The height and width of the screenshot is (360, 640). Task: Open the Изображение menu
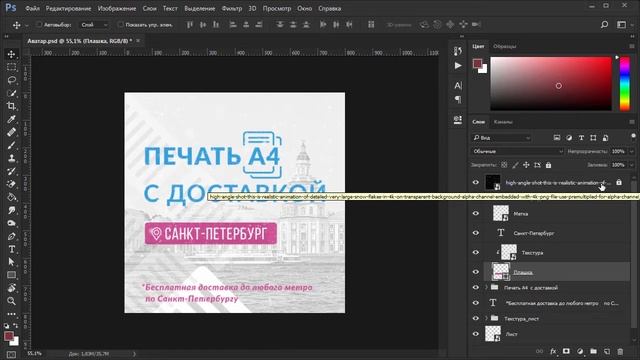(117, 8)
